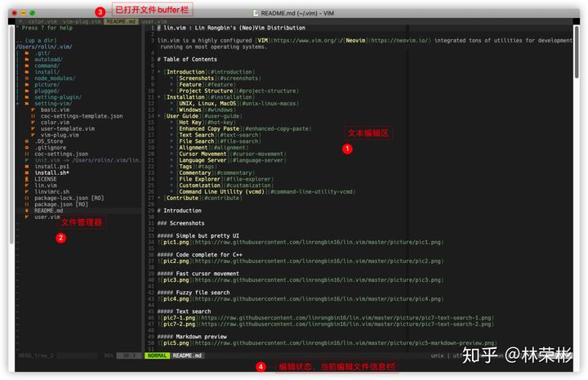Viewport: 588px width, 380px height.
Task: Click the markdown icon beside README.md in tree
Action: click(27, 210)
